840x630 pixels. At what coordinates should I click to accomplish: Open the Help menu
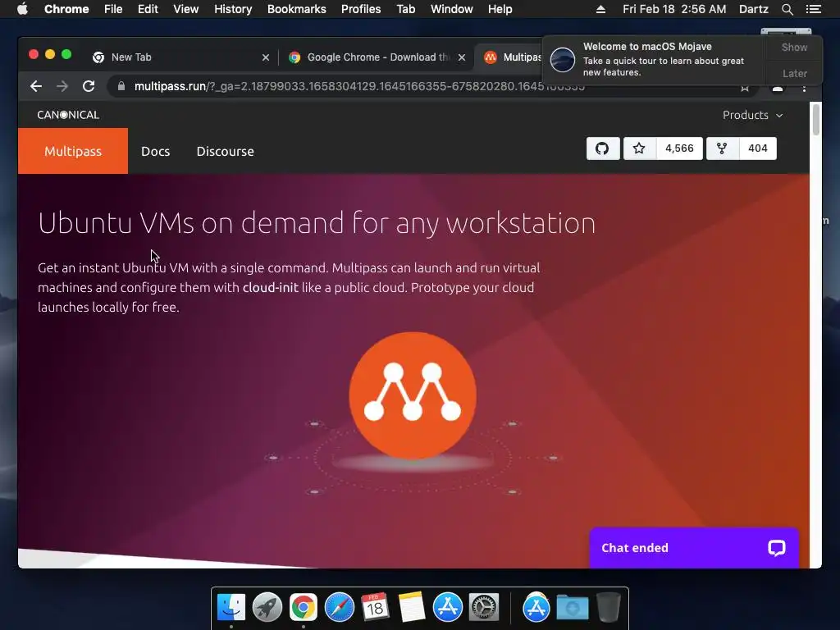(x=500, y=9)
